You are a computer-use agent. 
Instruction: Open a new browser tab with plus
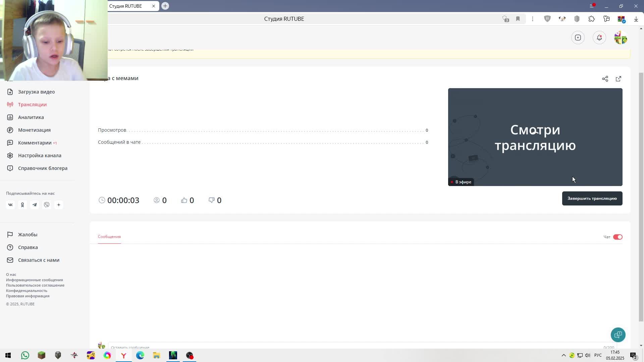pos(165,6)
